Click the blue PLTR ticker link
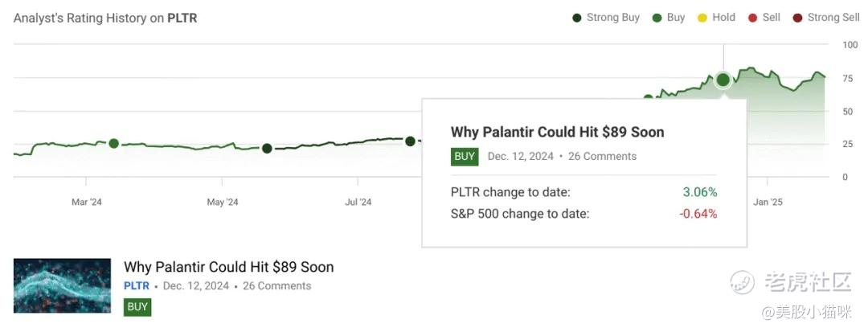 click(137, 286)
